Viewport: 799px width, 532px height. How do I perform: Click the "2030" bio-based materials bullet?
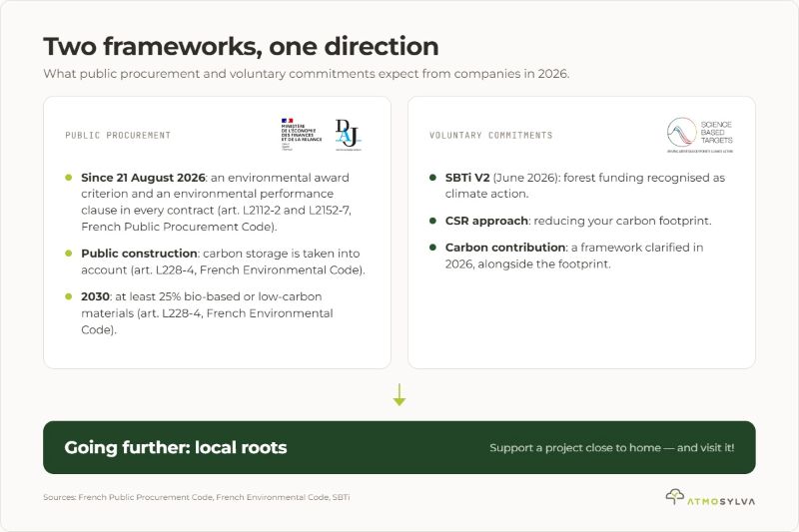207,313
